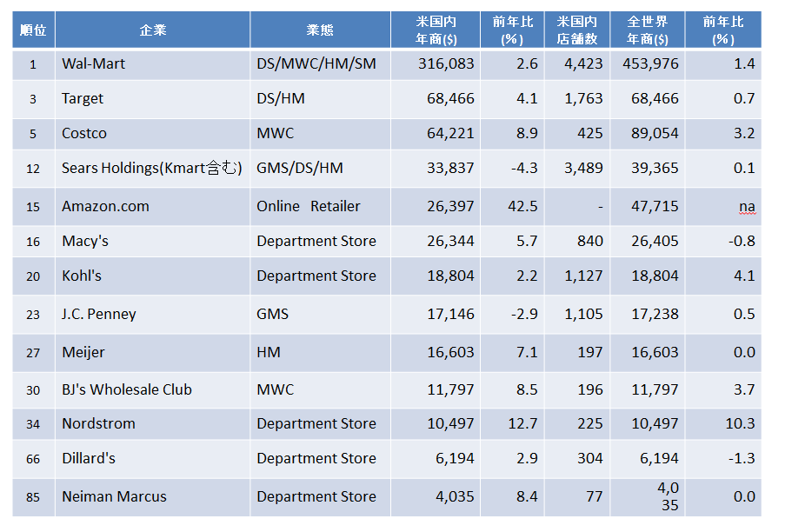Click Meijer's 197 store count

point(590,352)
